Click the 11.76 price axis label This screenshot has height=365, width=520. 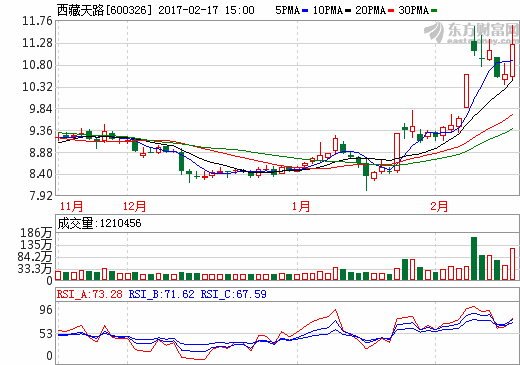(x=37, y=21)
